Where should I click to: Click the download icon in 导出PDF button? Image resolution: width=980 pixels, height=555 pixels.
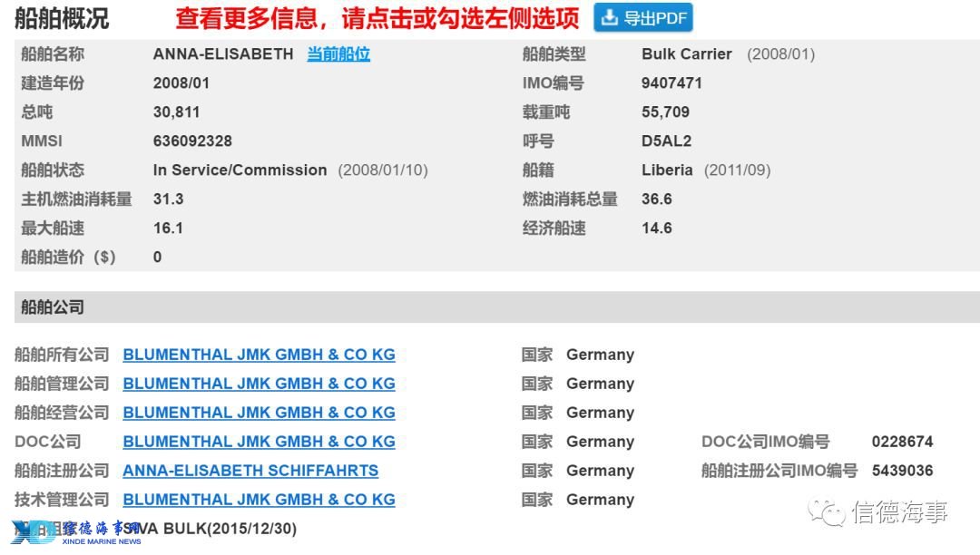610,17
